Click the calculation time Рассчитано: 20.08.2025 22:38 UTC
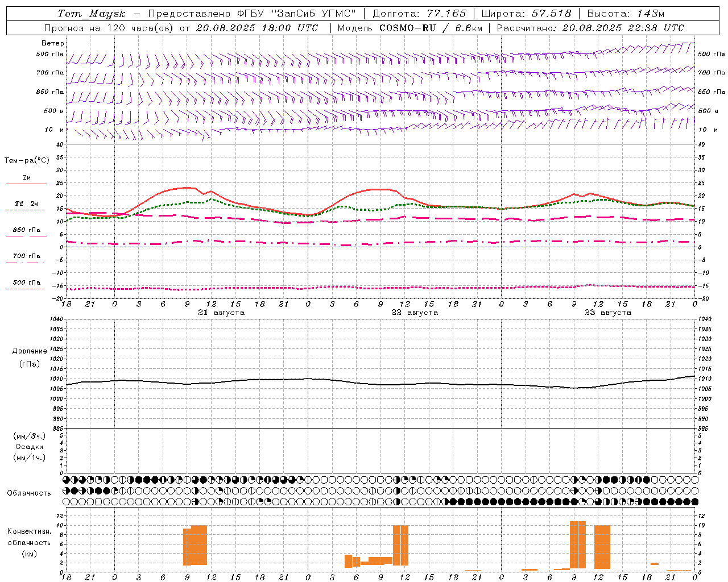 [x=590, y=28]
